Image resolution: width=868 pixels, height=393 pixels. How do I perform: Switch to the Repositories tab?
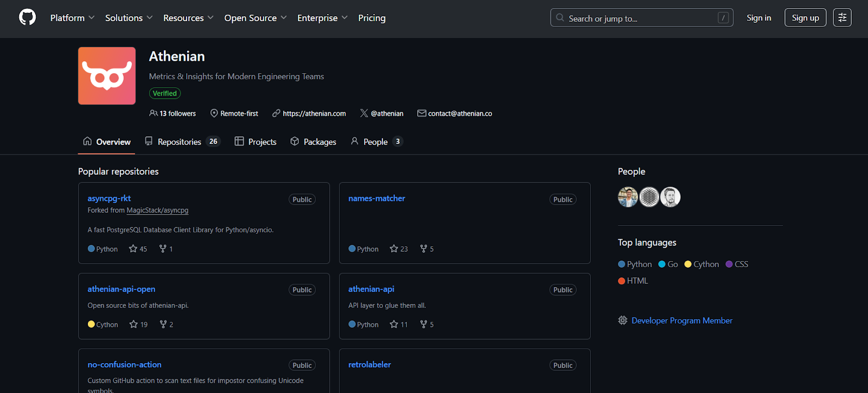(x=182, y=142)
